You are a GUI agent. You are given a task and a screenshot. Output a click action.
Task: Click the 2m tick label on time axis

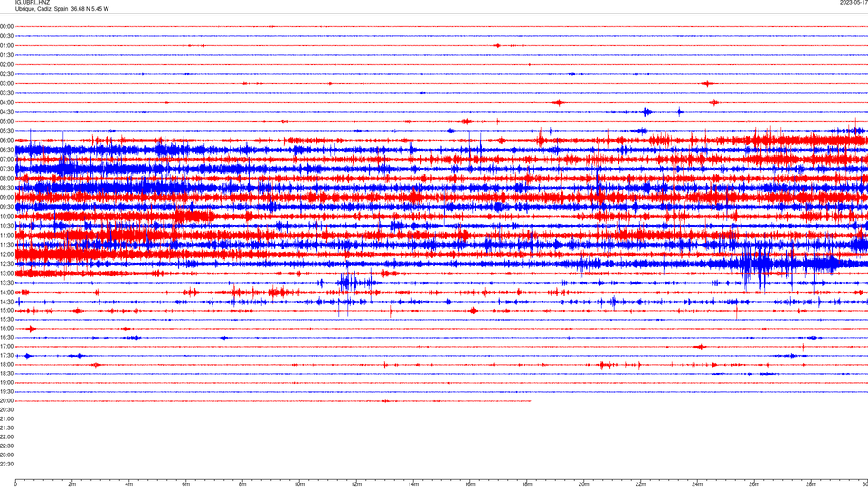click(72, 484)
